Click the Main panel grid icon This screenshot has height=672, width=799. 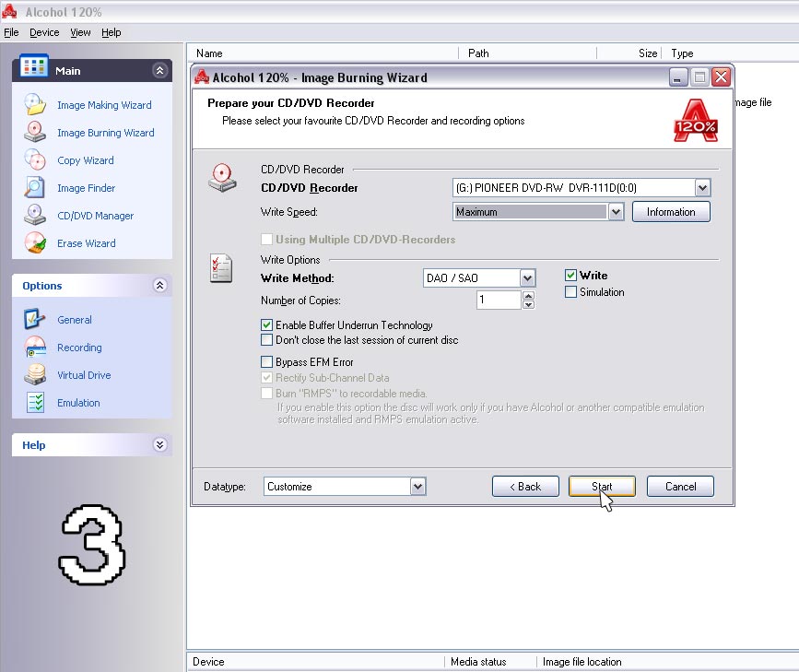(34, 66)
